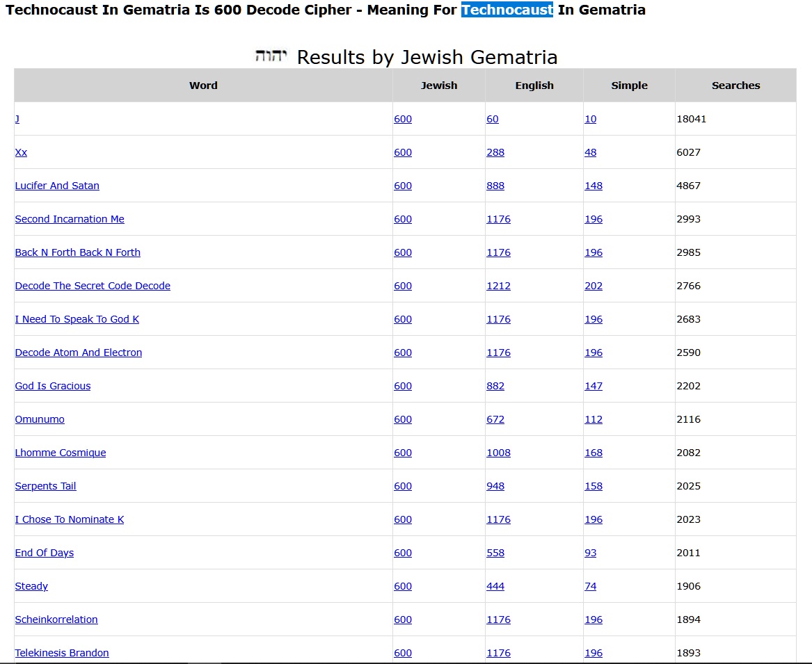Image resolution: width=812 pixels, height=664 pixels.
Task: Click English value 882 for God Is Gracious
Action: click(495, 386)
